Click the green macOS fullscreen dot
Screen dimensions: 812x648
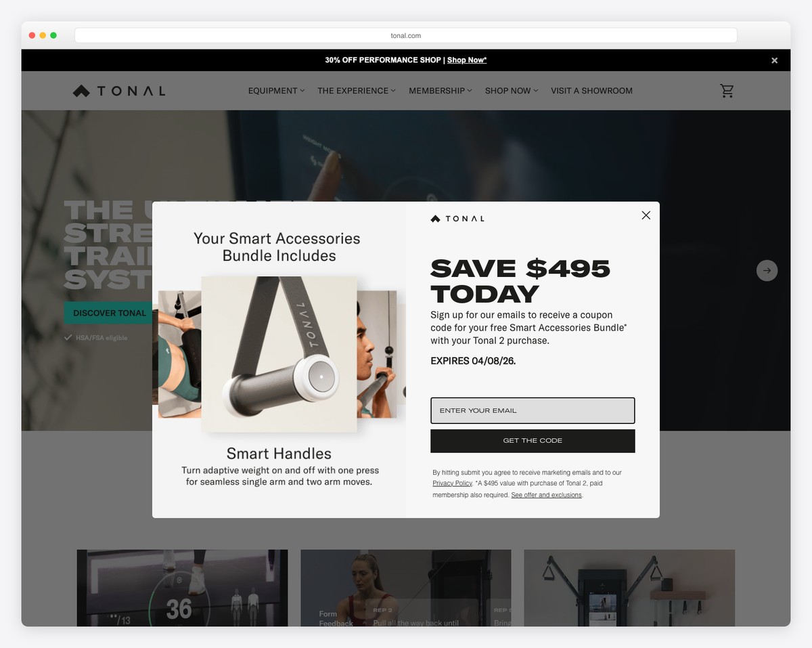point(53,35)
